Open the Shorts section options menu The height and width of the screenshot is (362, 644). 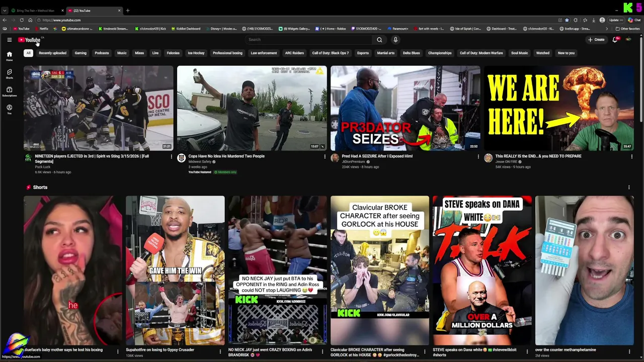tap(629, 188)
